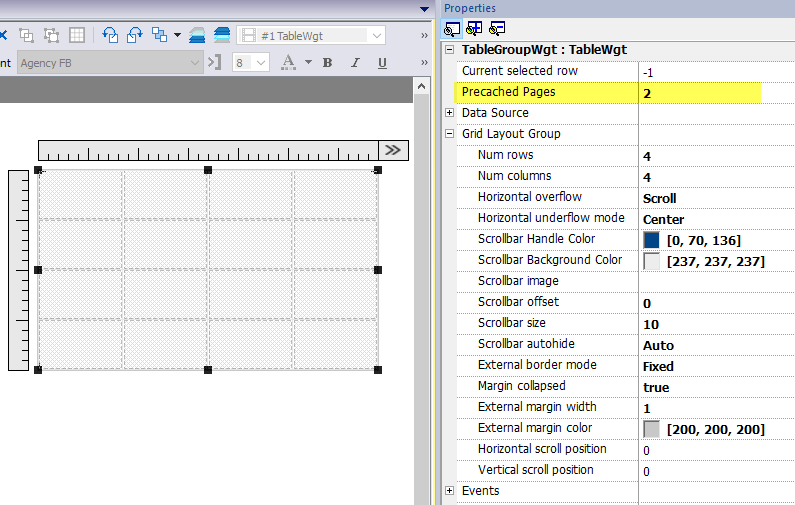Click the Precached Pages value field
This screenshot has width=795, height=505.
click(700, 93)
